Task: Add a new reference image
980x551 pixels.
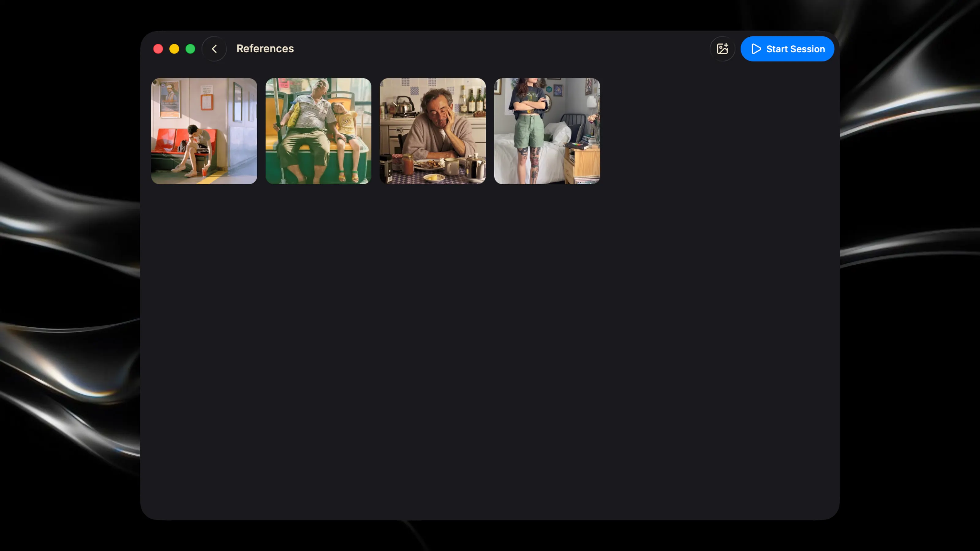Action: 722,49
